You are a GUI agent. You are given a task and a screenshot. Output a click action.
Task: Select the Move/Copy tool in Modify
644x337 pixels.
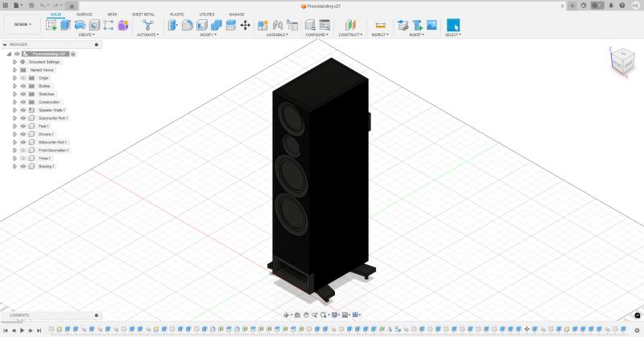pyautogui.click(x=245, y=25)
